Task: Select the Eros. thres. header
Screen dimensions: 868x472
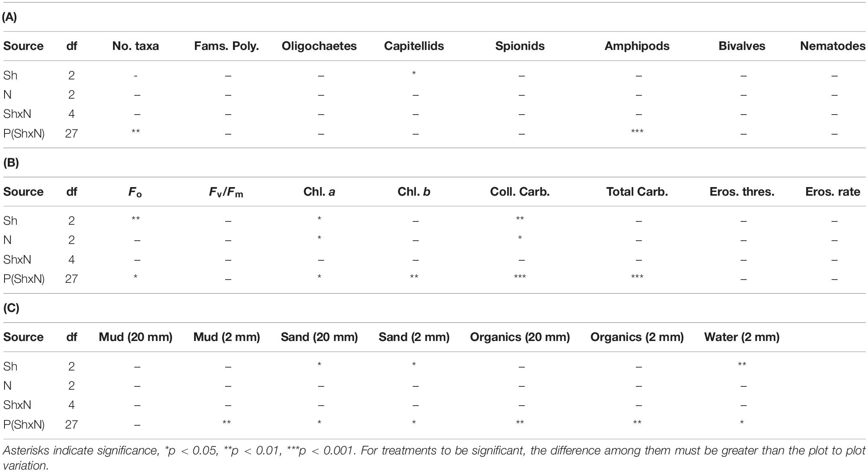Action: click(742, 192)
